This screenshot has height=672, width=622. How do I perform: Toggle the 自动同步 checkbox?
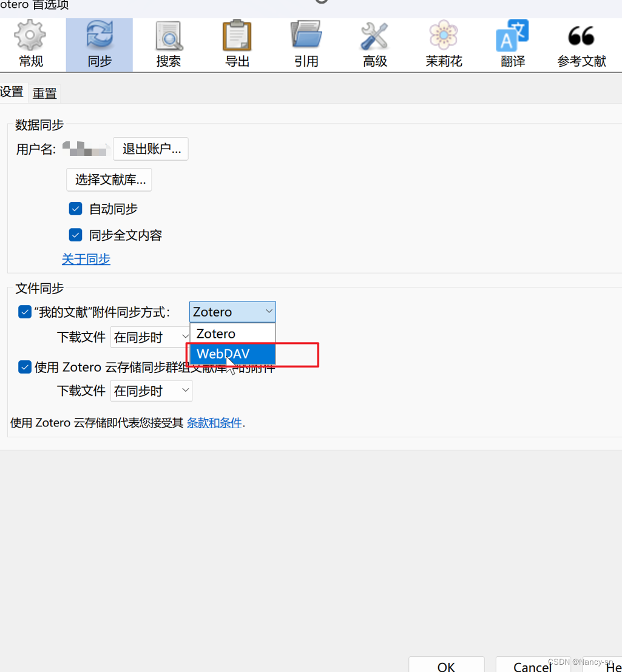click(75, 209)
